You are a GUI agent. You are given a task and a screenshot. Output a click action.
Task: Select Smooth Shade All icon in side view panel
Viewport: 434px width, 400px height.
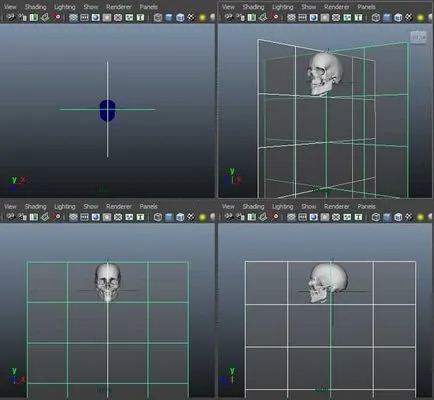click(387, 217)
